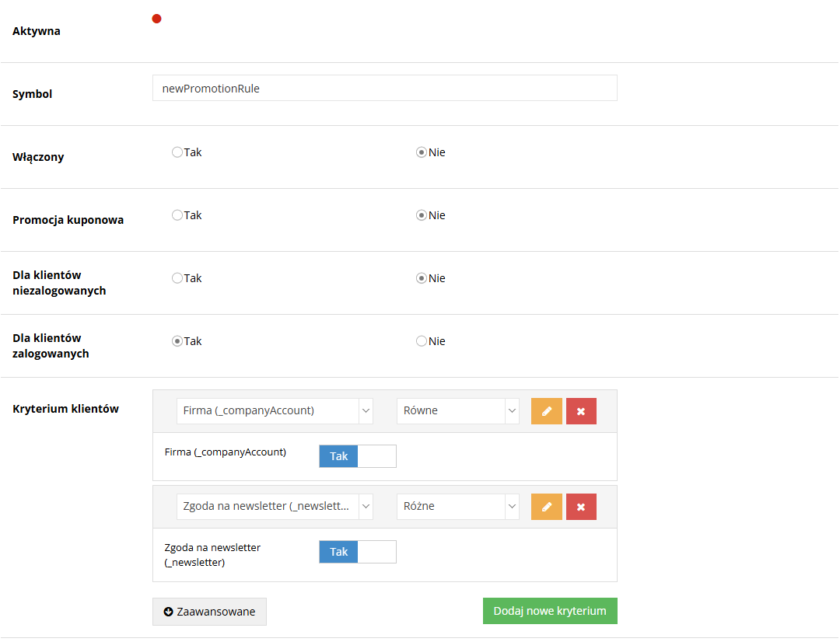The width and height of the screenshot is (840, 642).
Task: Click the Kryterium klientów label
Action: click(66, 409)
